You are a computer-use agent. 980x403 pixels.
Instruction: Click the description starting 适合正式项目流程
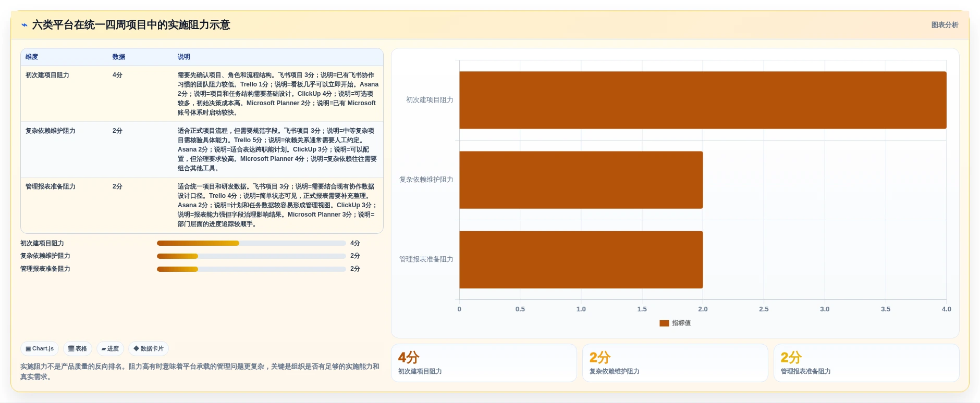(x=278, y=149)
